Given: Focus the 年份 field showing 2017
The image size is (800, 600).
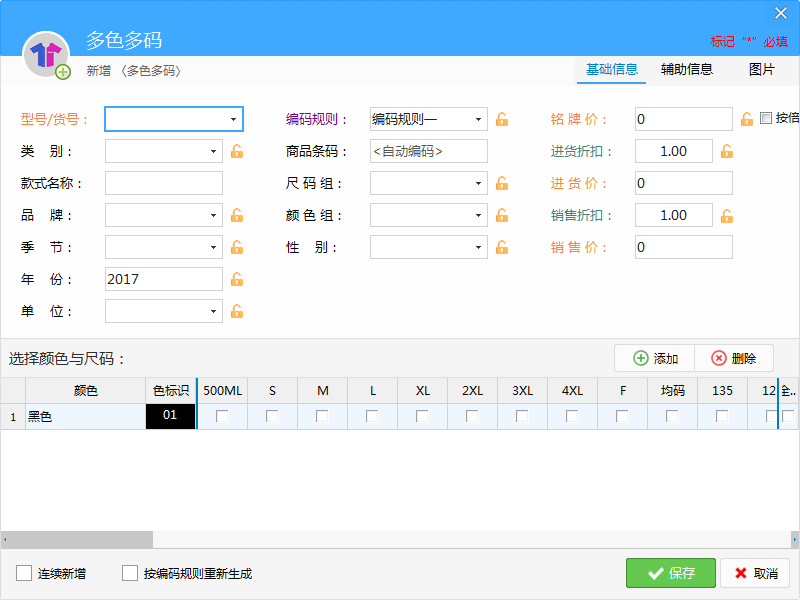Looking at the screenshot, I should click(164, 279).
